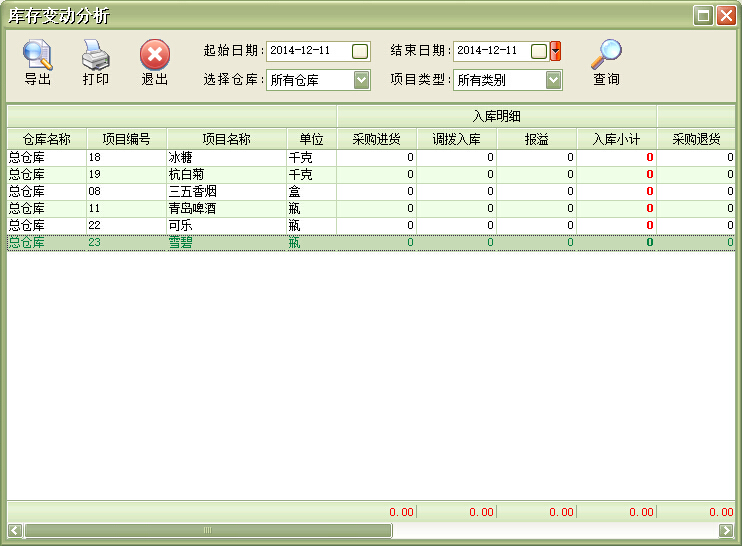Open the 起始日期 calendar picker
This screenshot has height=546, width=742.
pyautogui.click(x=360, y=51)
